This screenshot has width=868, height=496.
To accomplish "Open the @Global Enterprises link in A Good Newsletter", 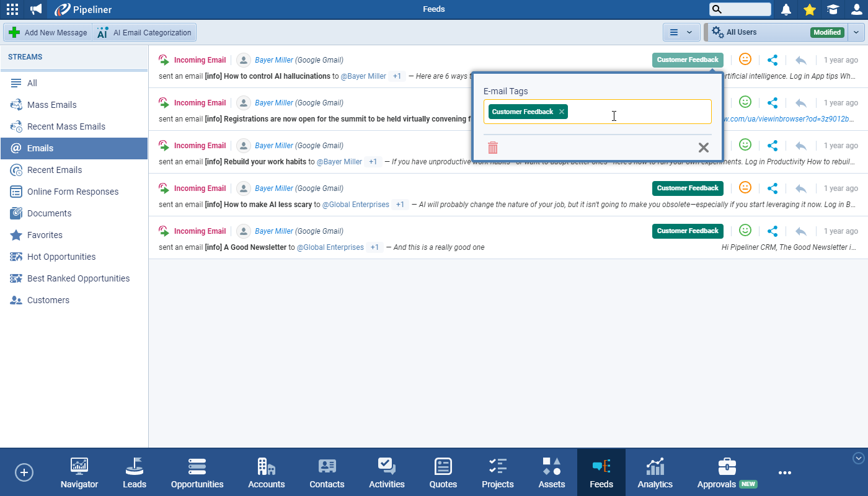I will [x=330, y=247].
